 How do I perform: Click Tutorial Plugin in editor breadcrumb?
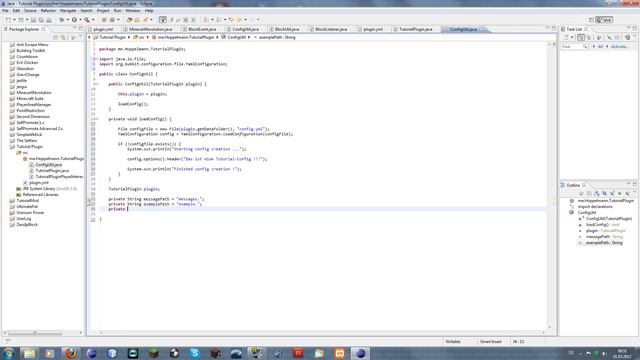[112, 37]
